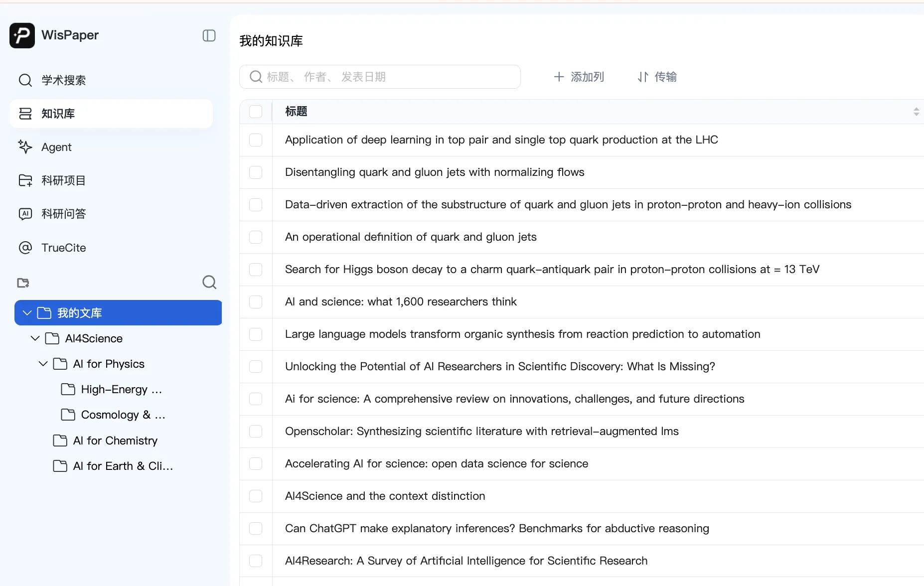Open Unlocking the Potential of AI Researchers
Viewport: 924px width, 586px height.
(x=500, y=366)
